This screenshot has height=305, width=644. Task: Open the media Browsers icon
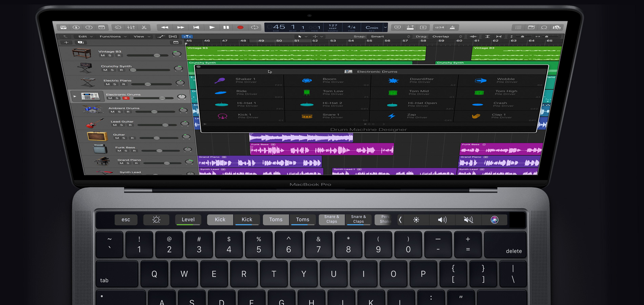point(557,27)
